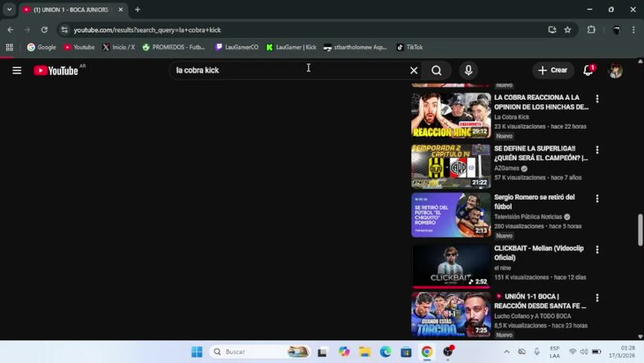The width and height of the screenshot is (644, 363).
Task: Open Microsoft Edge from the taskbar
Action: click(385, 352)
